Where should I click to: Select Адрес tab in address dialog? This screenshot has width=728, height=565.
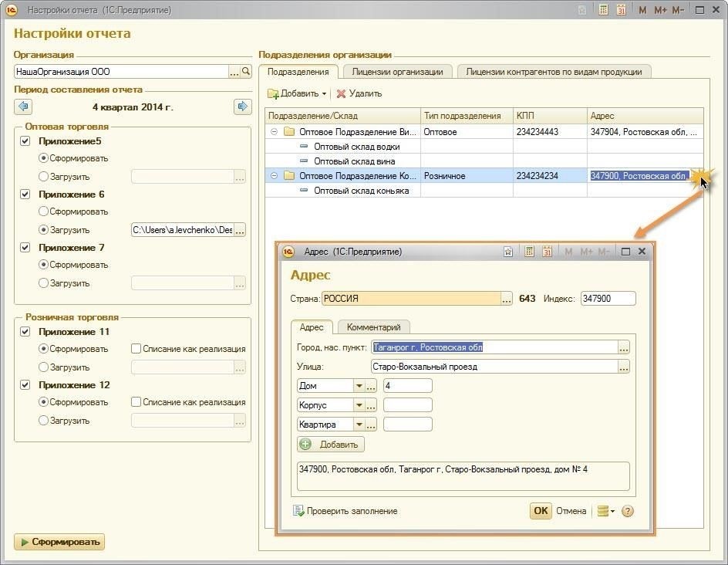coord(312,327)
